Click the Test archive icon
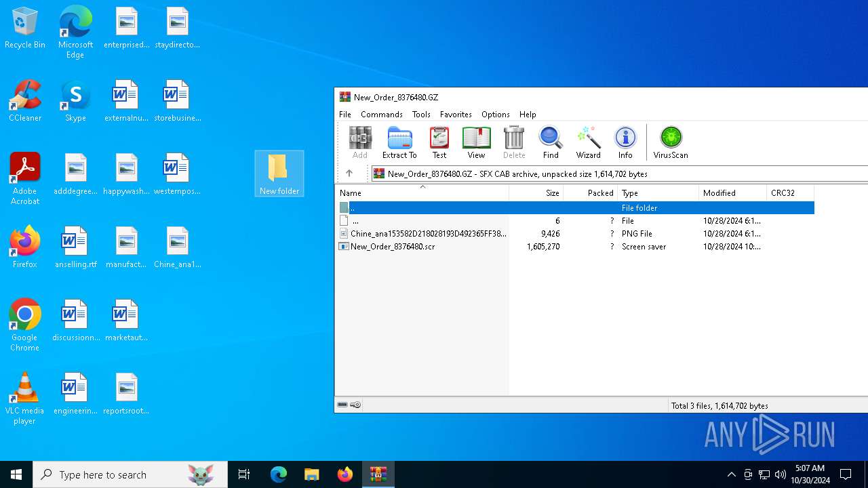Screen dimensions: 868x488 [439, 142]
